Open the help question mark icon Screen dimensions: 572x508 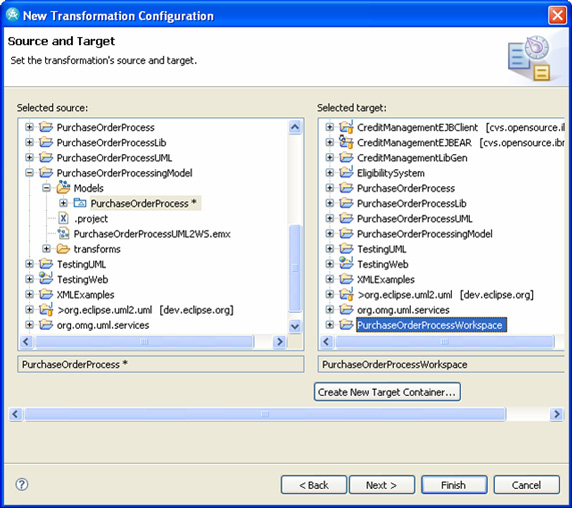(22, 484)
